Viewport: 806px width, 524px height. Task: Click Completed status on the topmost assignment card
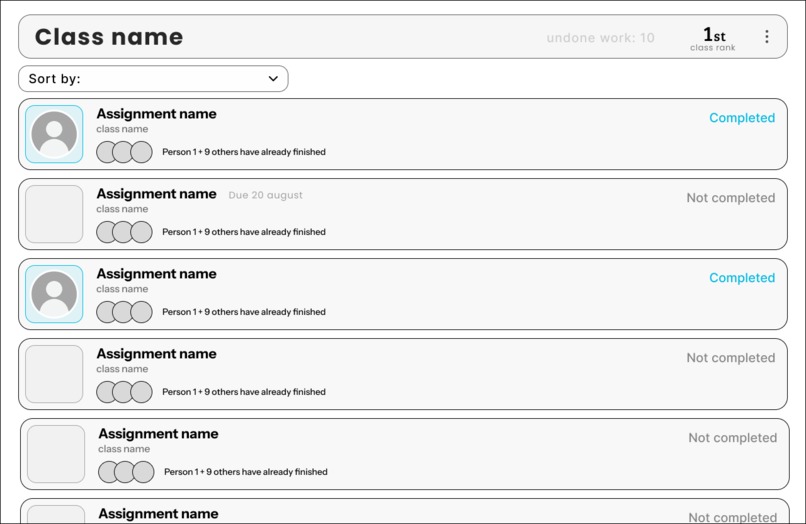[x=742, y=118]
